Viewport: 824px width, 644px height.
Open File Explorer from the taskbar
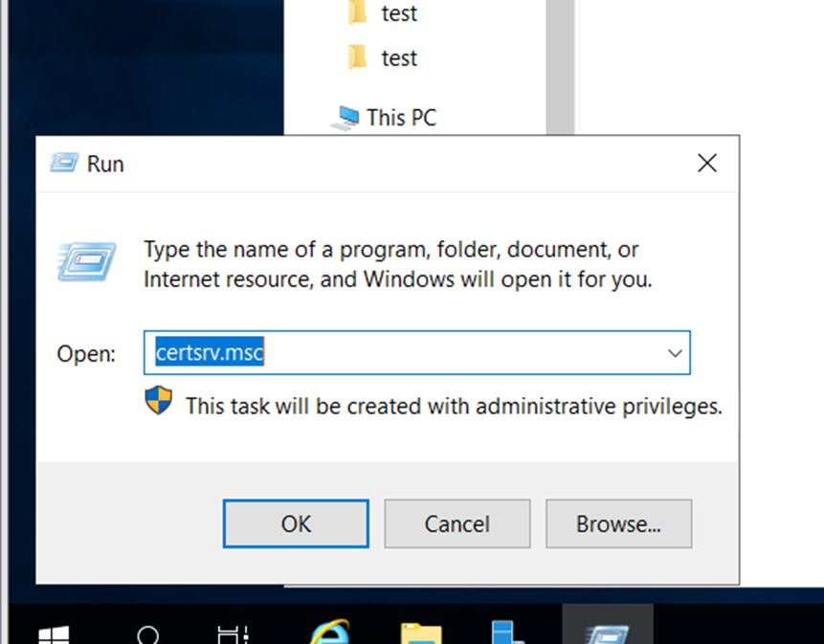(421, 633)
